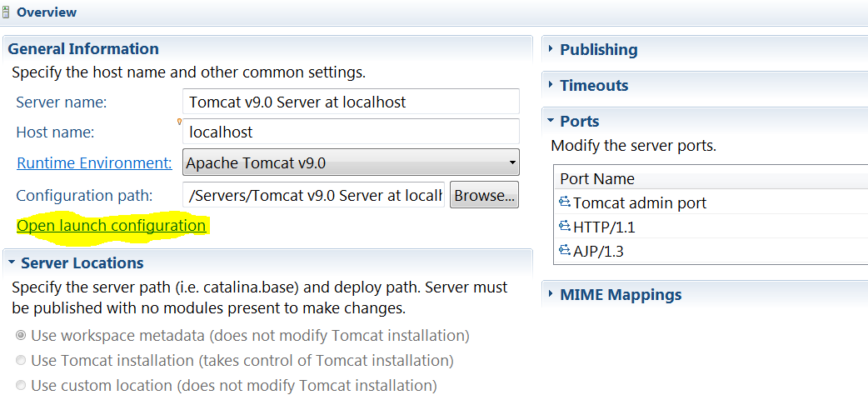Select Use workspace metadata radio button
The height and width of the screenshot is (395, 868).
tap(21, 335)
